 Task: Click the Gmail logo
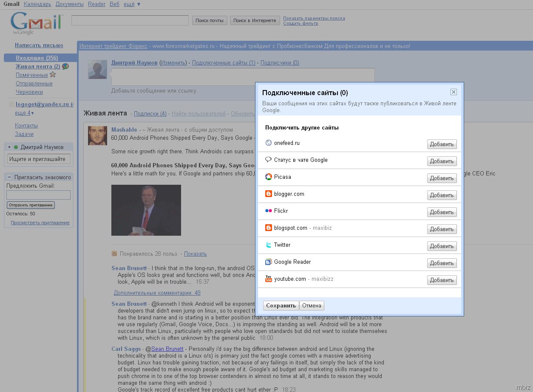click(x=37, y=24)
